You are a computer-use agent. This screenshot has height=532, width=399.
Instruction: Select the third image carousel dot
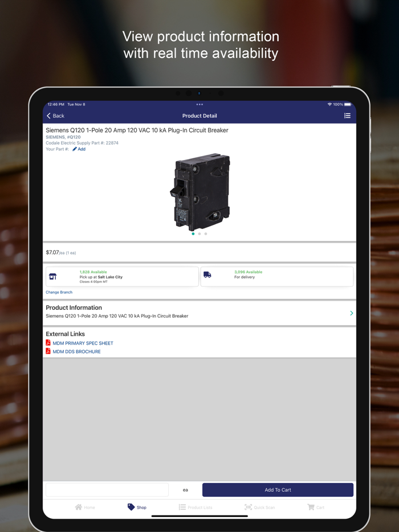coord(205,234)
